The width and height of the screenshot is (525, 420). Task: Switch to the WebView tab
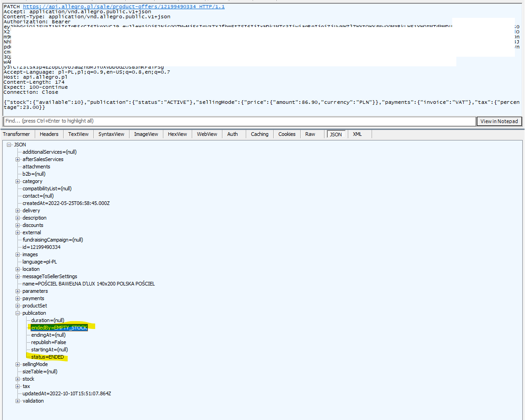pos(207,134)
